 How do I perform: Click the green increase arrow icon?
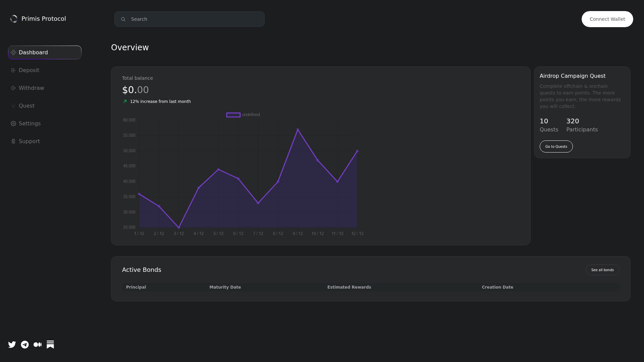click(124, 101)
